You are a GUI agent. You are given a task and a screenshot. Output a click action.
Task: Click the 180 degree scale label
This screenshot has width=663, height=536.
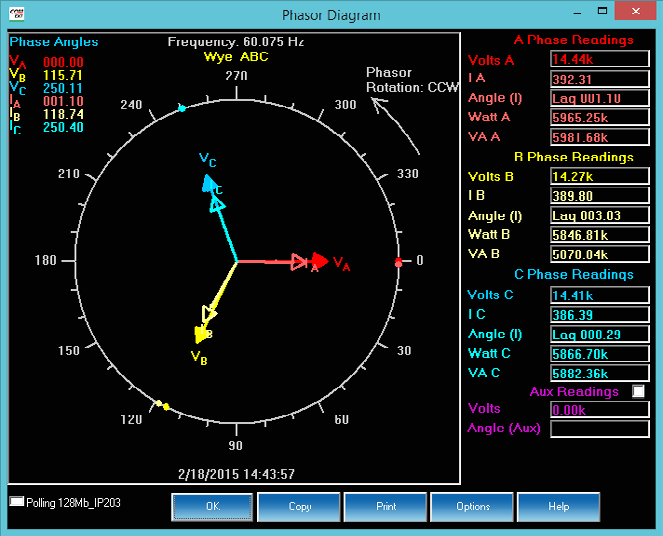tap(45, 260)
